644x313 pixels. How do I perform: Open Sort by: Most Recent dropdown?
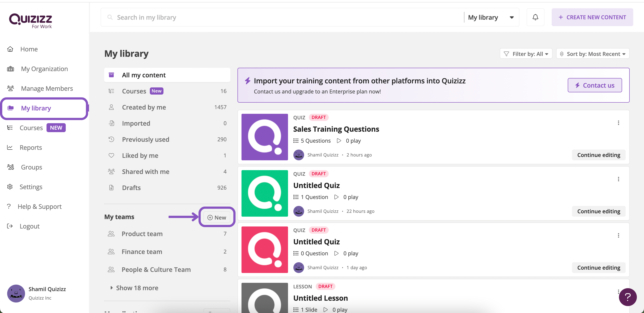tap(593, 54)
